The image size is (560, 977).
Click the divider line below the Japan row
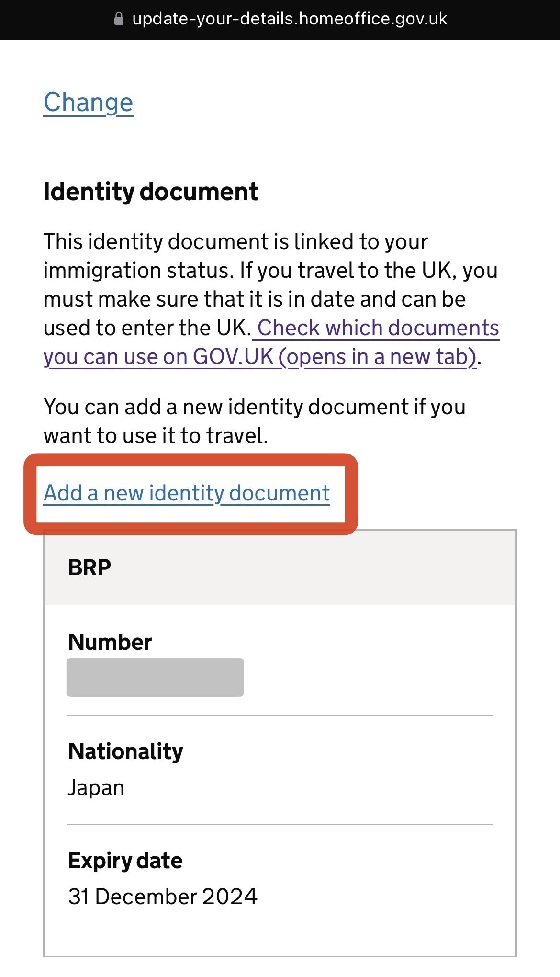[280, 825]
